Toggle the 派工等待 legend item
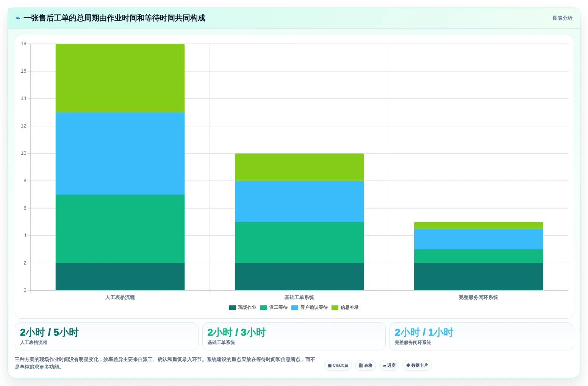Viewport: 588px width, 386px height. click(274, 307)
